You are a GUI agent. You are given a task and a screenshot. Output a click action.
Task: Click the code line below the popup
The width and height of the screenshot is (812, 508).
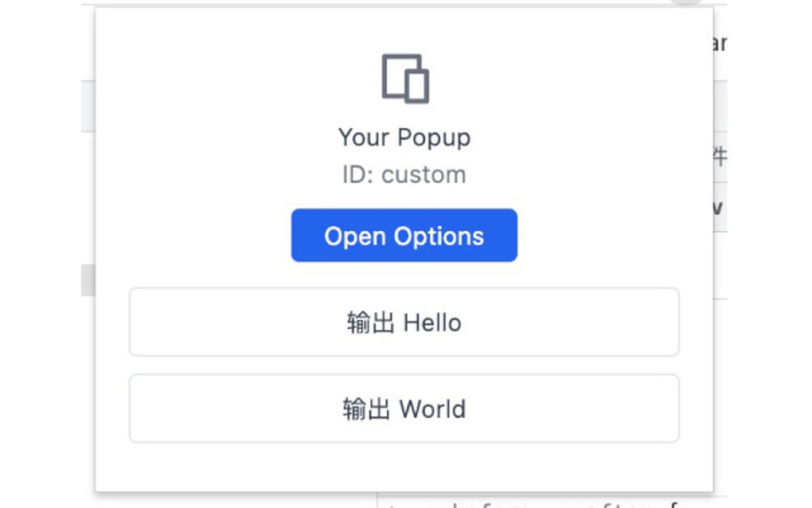pos(541,502)
